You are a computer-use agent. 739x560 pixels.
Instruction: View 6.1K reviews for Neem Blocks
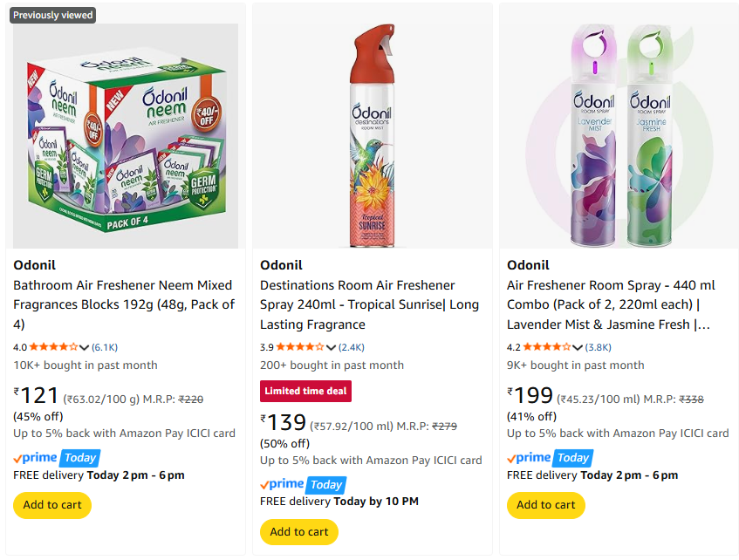coord(105,347)
